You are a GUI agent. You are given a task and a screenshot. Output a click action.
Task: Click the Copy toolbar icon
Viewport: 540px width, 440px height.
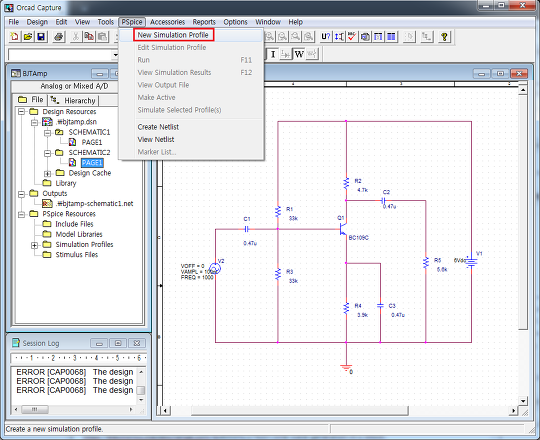(89, 36)
